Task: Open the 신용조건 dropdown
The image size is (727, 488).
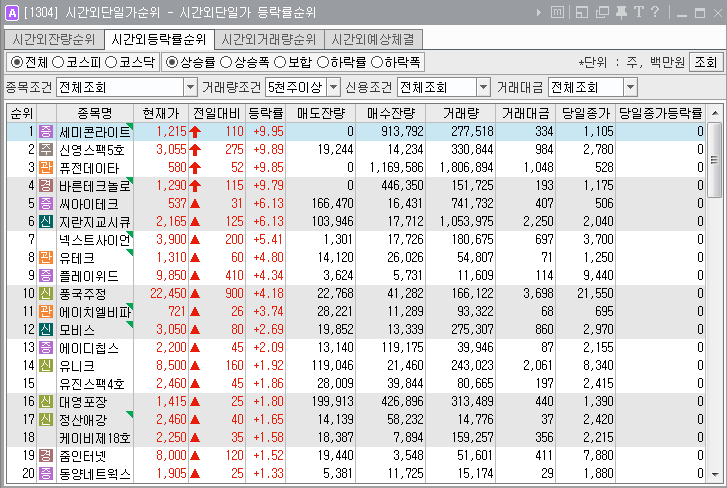Action: (483, 87)
